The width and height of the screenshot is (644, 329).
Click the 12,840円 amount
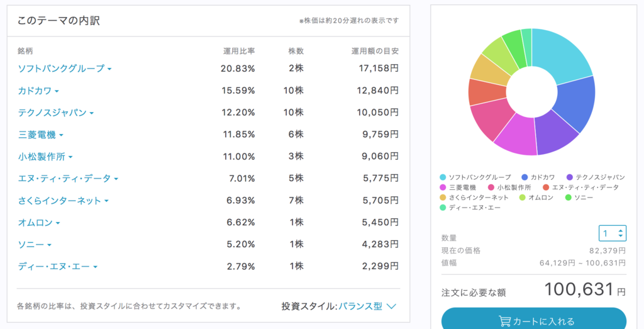click(x=378, y=91)
